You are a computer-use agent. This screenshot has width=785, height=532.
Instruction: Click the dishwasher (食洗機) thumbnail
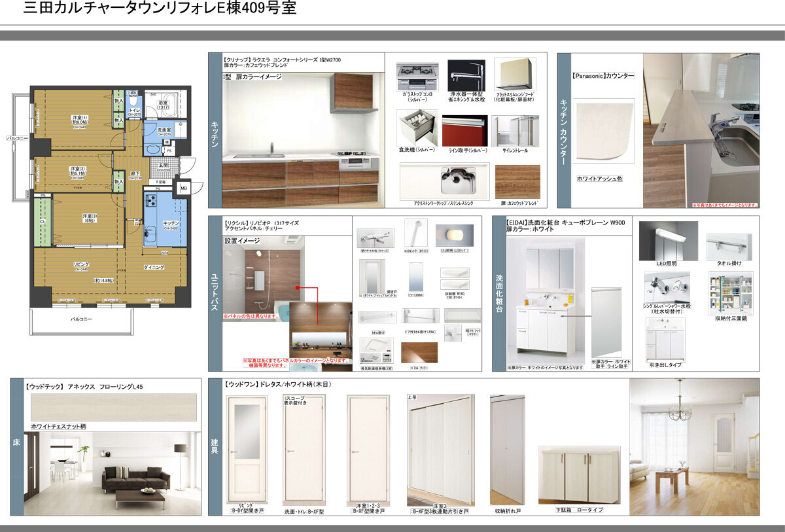coord(417,128)
